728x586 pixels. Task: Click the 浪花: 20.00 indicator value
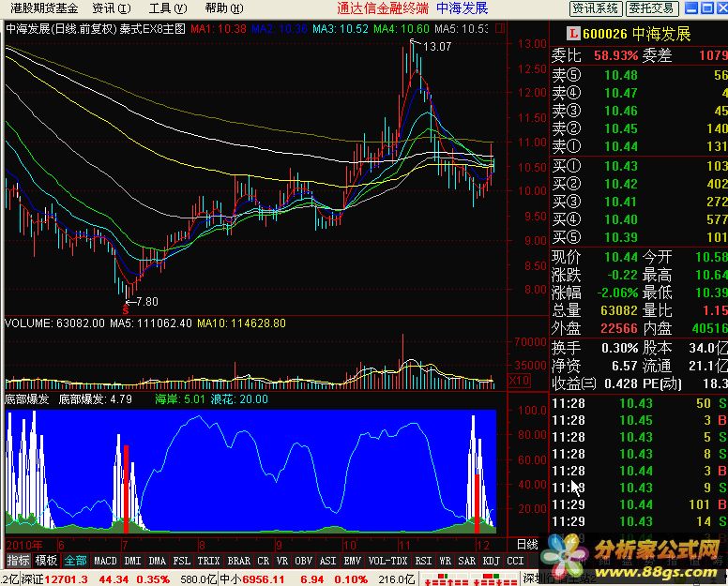239,399
